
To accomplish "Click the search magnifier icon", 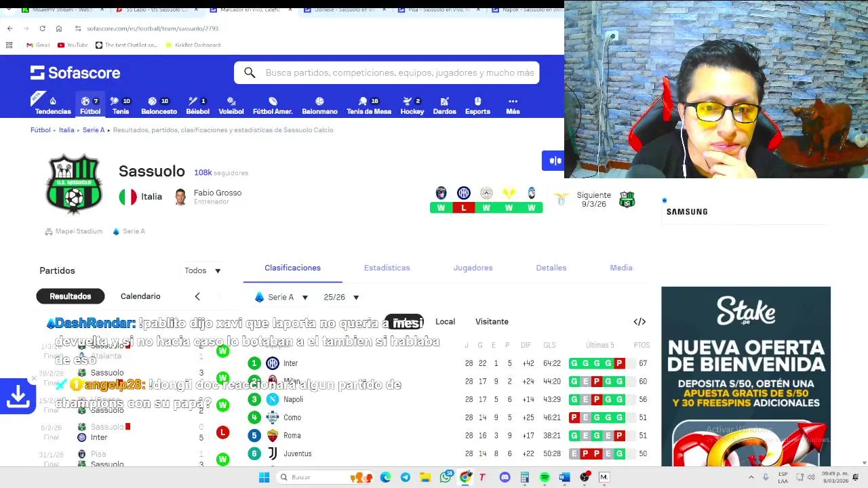I will (250, 73).
